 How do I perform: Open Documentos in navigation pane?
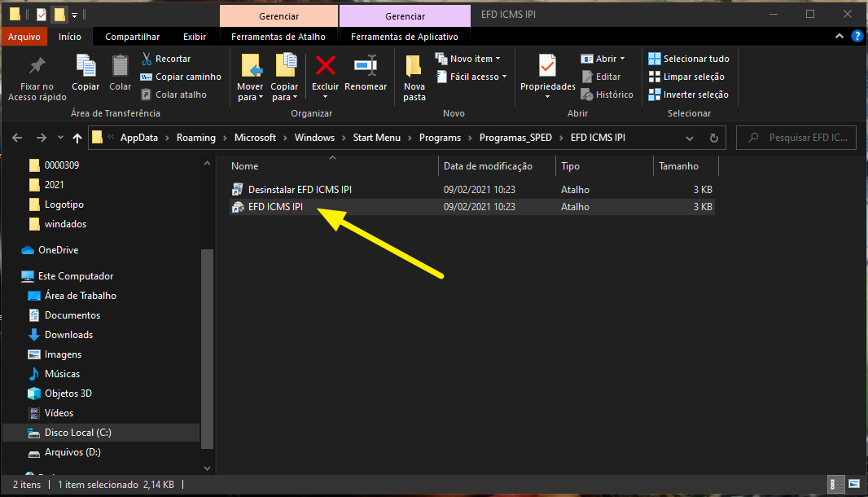(72, 315)
